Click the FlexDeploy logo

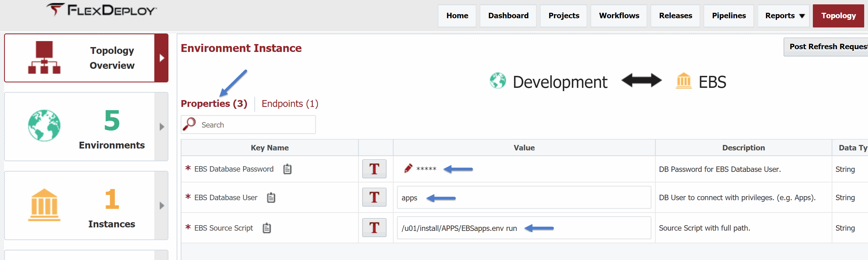(x=101, y=10)
